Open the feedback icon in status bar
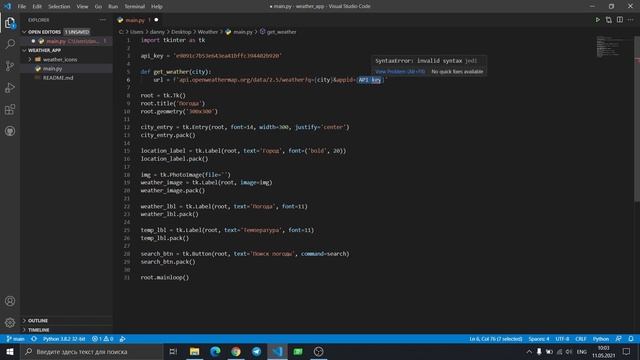This screenshot has height=360, width=640. tap(619, 339)
